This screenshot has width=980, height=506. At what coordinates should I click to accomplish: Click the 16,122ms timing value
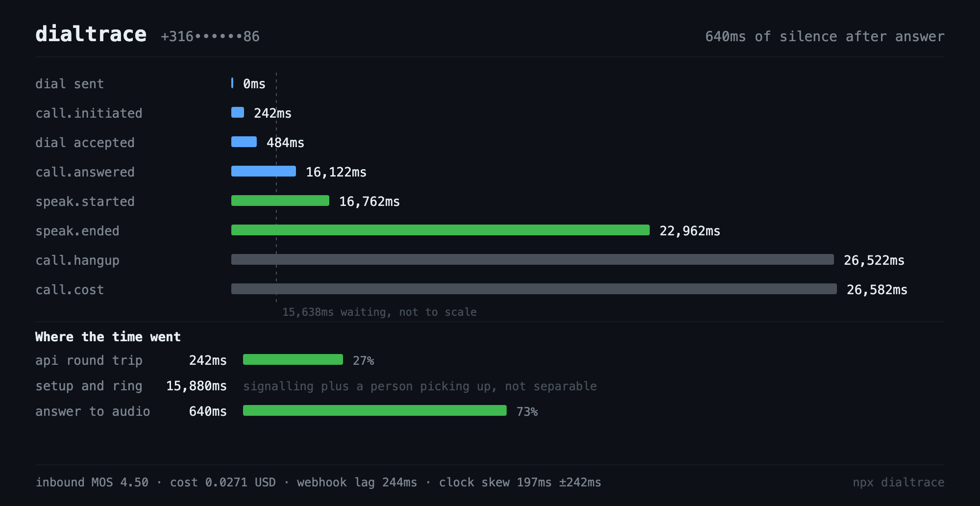click(336, 172)
